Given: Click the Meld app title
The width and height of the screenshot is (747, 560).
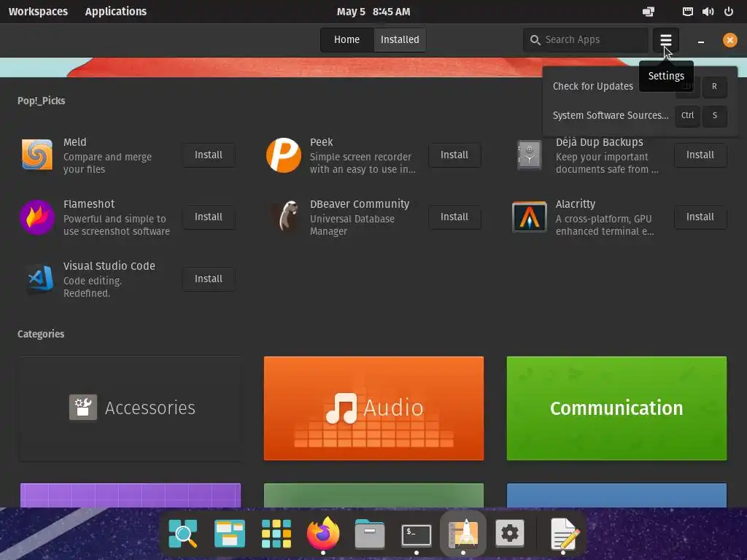Looking at the screenshot, I should [75, 142].
